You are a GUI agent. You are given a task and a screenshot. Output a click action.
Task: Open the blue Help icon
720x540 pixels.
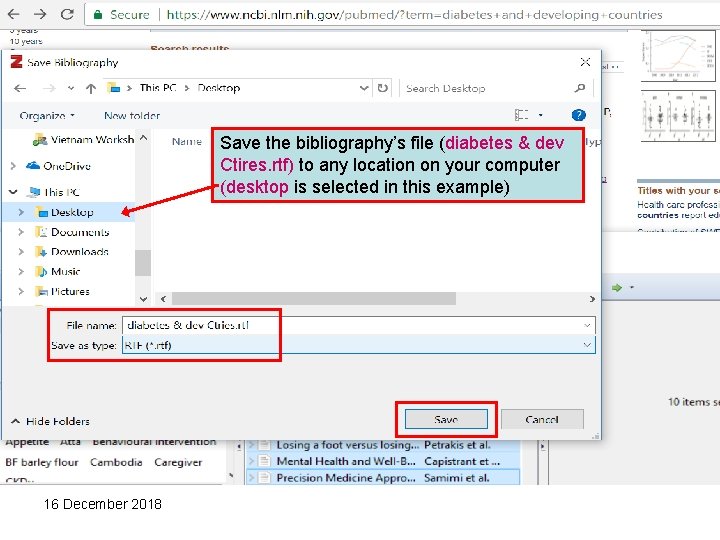tap(579, 115)
